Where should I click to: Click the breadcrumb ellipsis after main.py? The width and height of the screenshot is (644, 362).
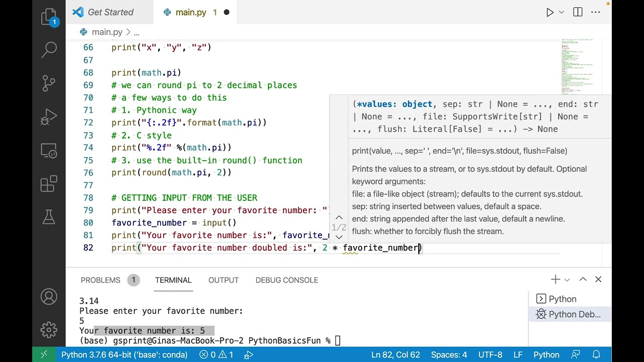(136, 32)
